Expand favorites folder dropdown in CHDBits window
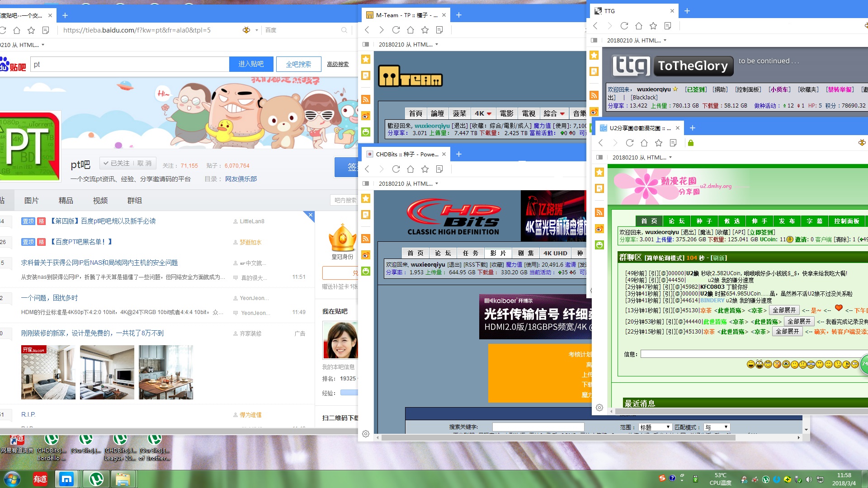The image size is (868, 488). click(x=437, y=183)
